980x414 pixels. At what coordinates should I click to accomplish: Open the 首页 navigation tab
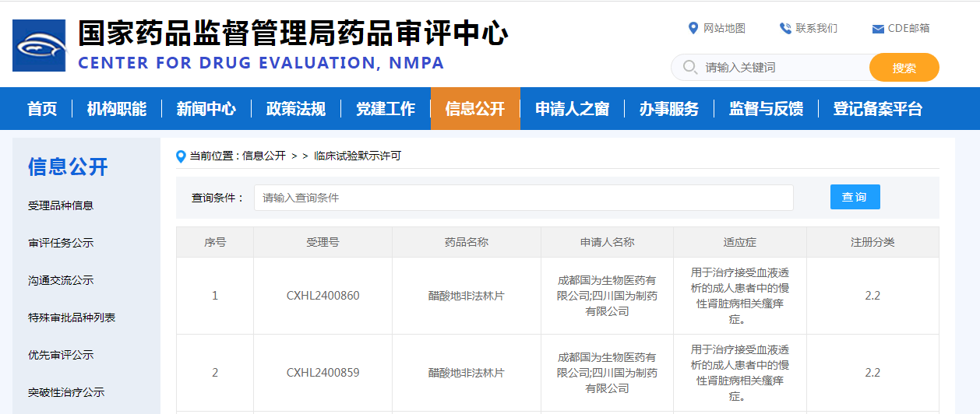click(42, 109)
